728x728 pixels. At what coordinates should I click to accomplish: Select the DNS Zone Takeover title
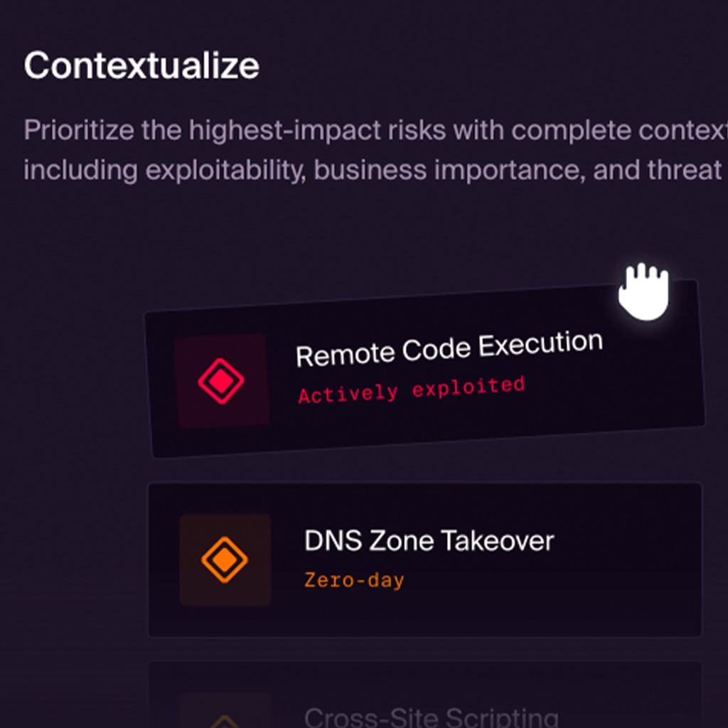click(429, 541)
